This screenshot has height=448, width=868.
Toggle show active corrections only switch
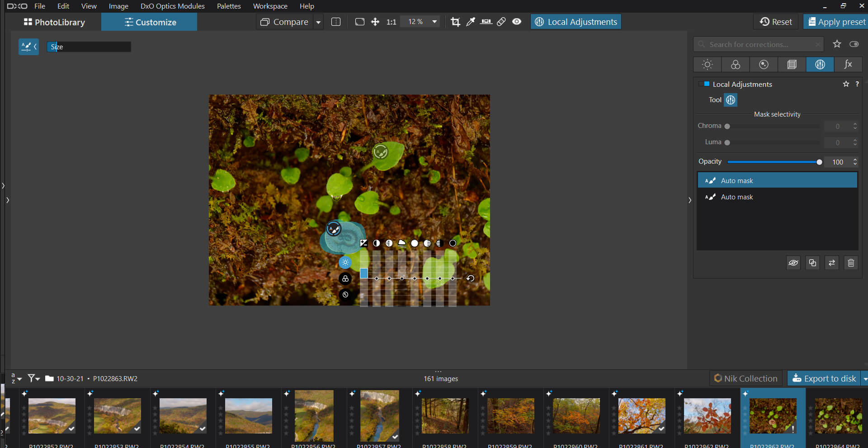tap(854, 44)
